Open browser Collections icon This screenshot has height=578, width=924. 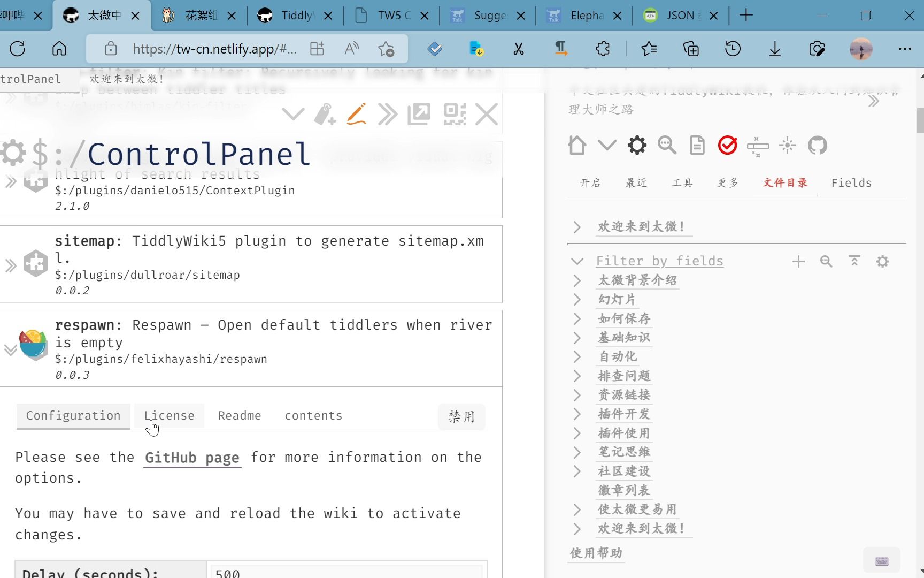(x=691, y=49)
